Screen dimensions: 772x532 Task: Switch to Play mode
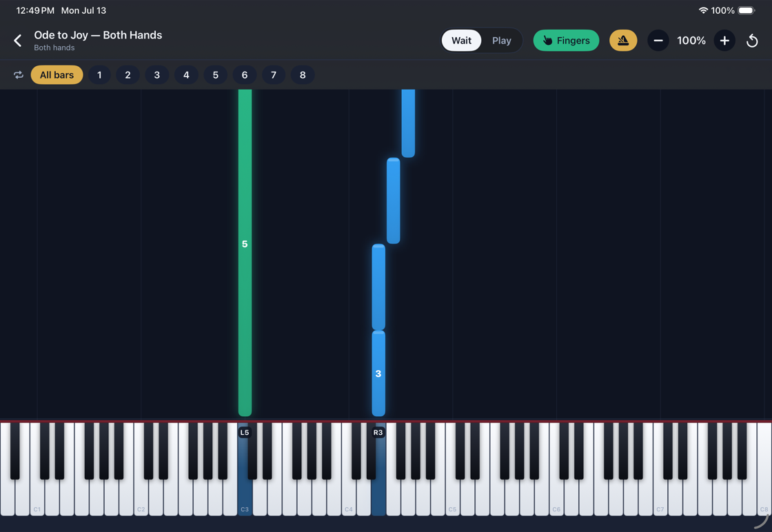tap(502, 41)
